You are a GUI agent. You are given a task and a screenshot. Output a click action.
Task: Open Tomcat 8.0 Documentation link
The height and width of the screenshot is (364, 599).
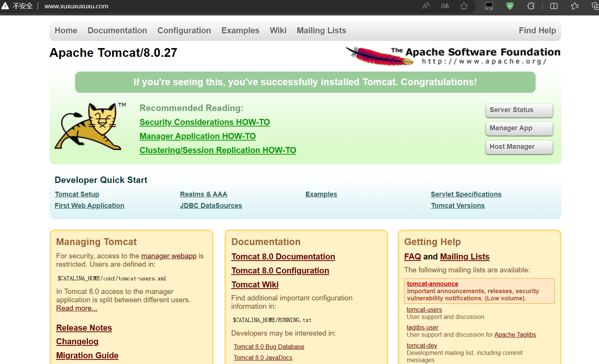(x=283, y=257)
